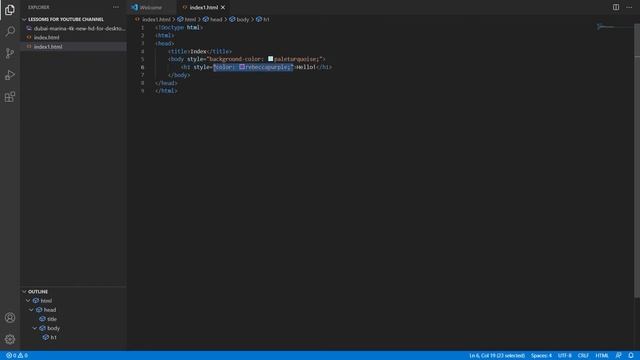Change the HTML language mode status
Screen dimensions: 640x360
click(x=602, y=356)
